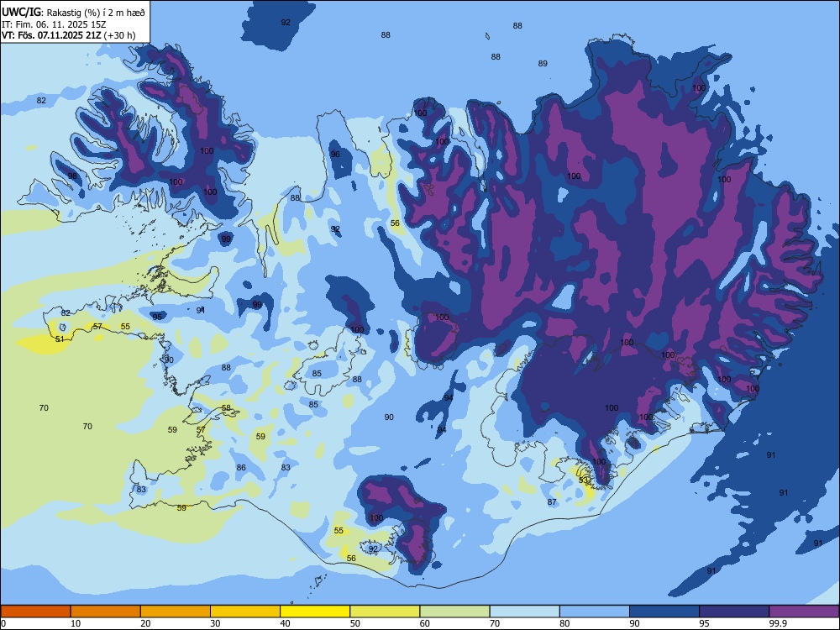Click the '51' humidity value on the map

(x=60, y=339)
